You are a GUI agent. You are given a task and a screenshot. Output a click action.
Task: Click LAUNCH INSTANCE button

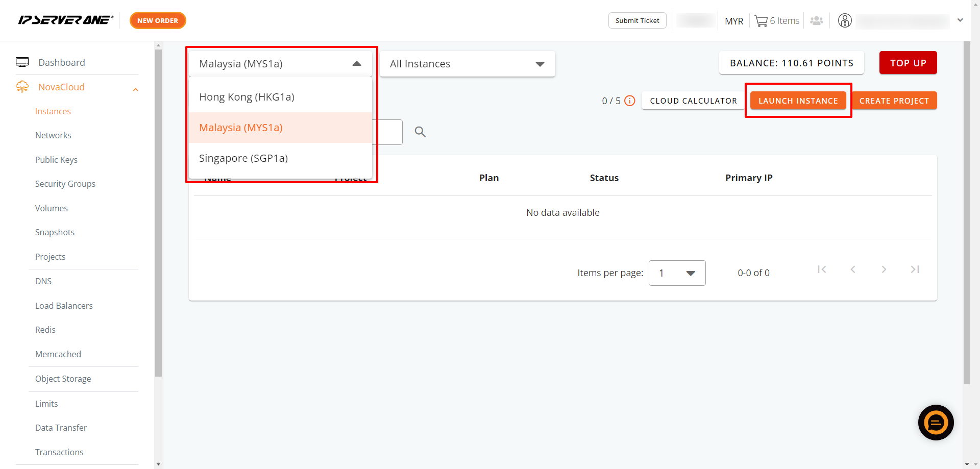tap(798, 101)
